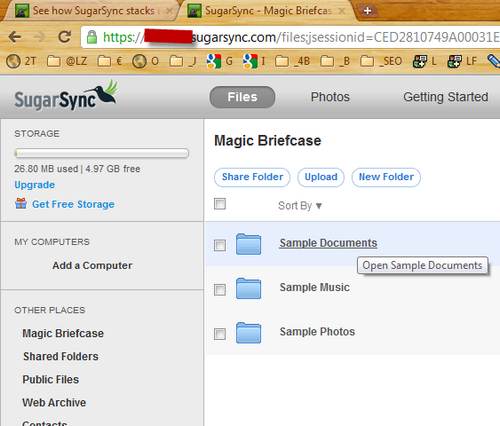Click the Upgrade link
This screenshot has width=500, height=426.
coord(35,185)
